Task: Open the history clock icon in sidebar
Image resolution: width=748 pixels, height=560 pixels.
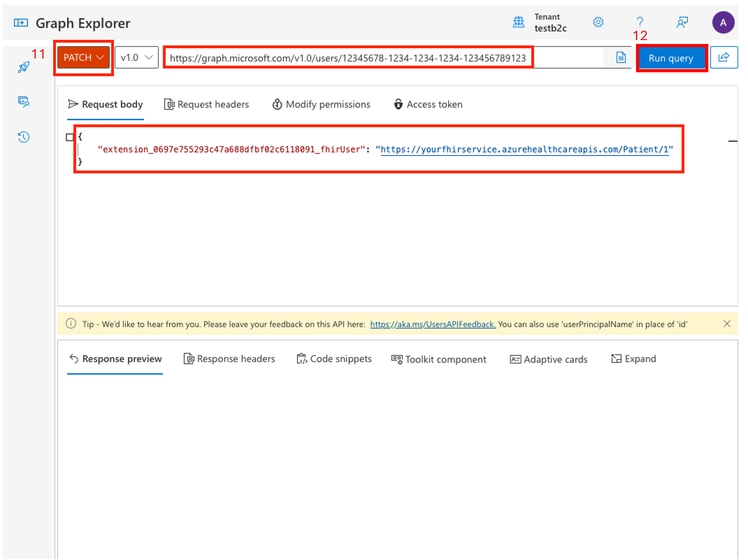Action: coord(24,137)
